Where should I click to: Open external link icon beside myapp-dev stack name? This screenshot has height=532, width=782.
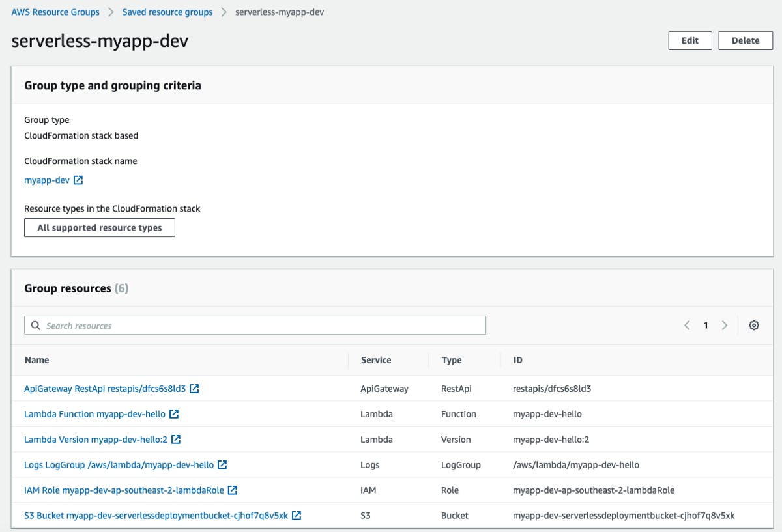tap(78, 180)
